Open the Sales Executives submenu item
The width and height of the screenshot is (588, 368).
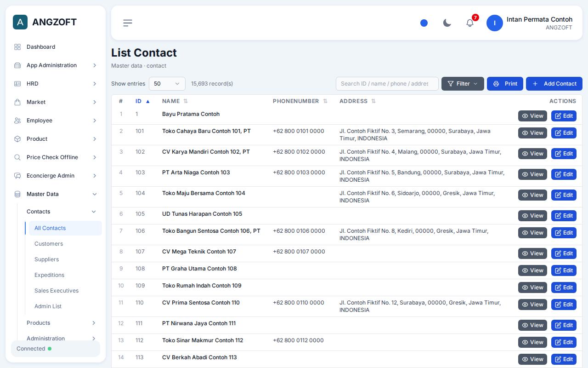65,291
